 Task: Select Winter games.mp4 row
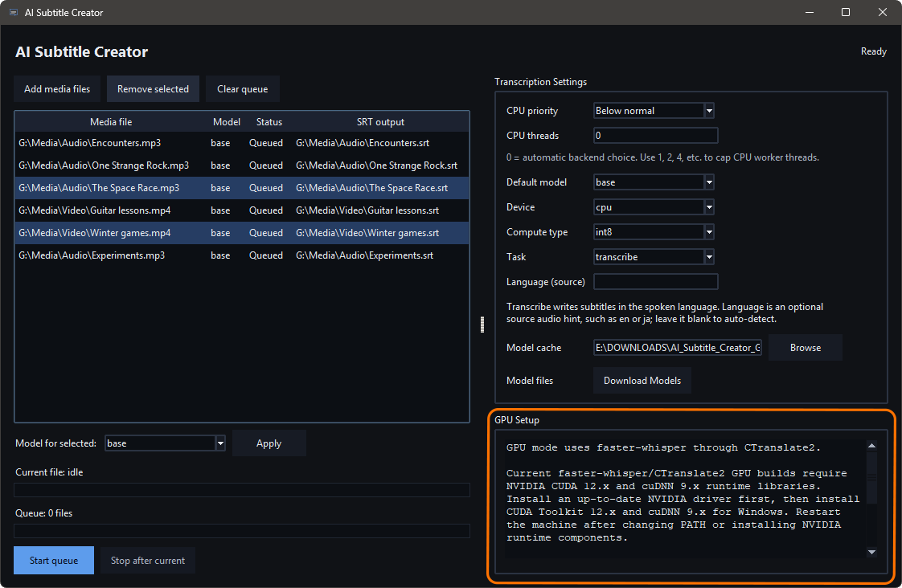point(242,233)
